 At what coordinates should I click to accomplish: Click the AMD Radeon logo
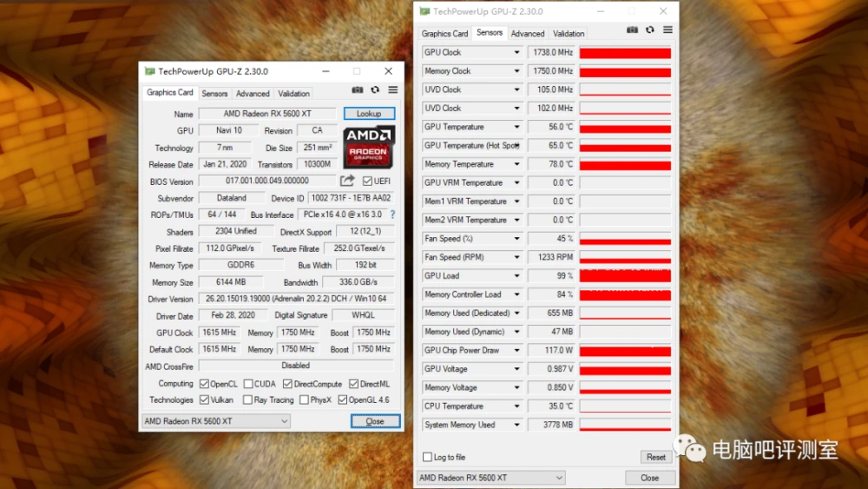coord(369,147)
